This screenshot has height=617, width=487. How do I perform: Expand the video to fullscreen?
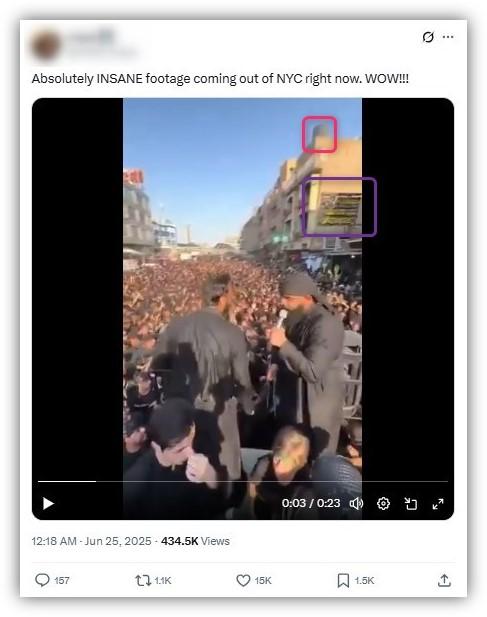pos(438,503)
